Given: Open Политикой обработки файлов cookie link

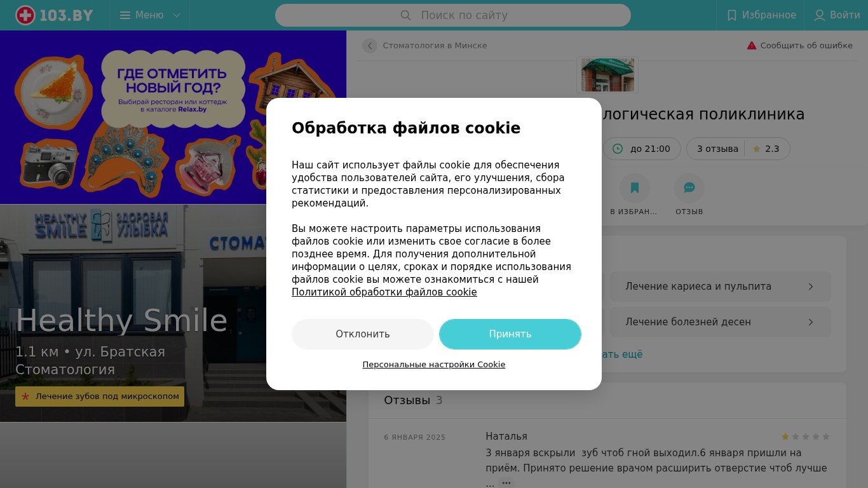Looking at the screenshot, I should pyautogui.click(x=384, y=292).
